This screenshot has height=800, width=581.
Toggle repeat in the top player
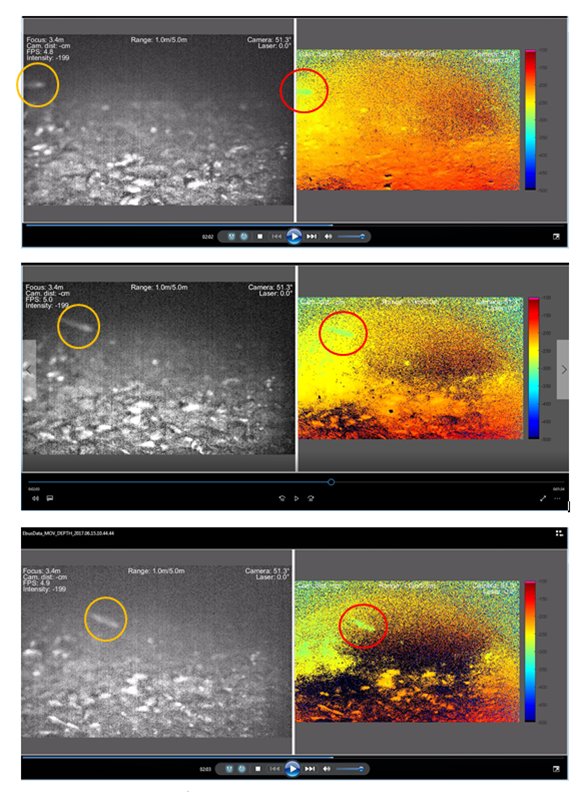coord(244,237)
